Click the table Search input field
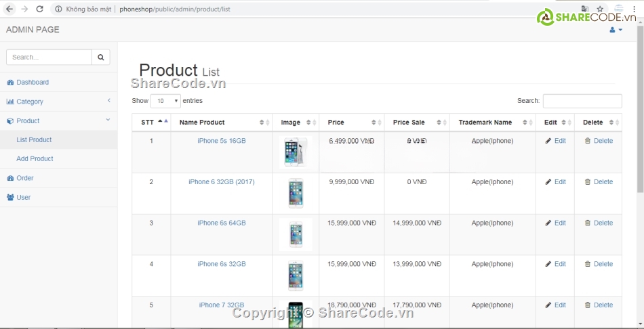Viewport: 644px width, 329px height. pos(582,101)
